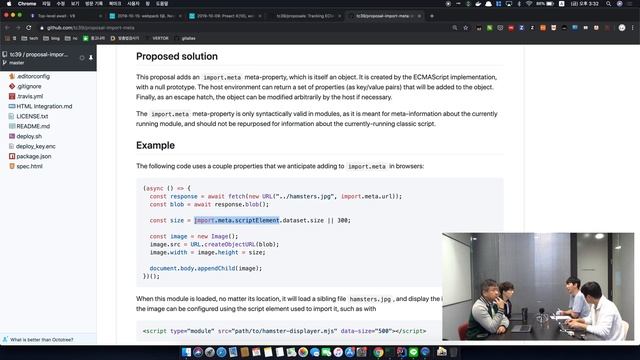Switch to the 2019-10-08 document tab
Screen dimensions: 640x360
tap(224, 16)
